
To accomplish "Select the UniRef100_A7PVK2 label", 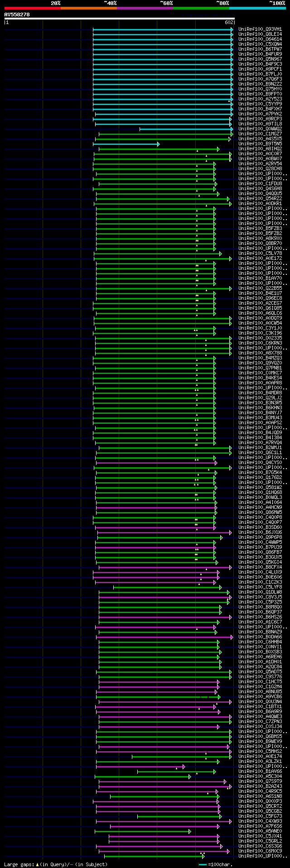I will [260, 114].
